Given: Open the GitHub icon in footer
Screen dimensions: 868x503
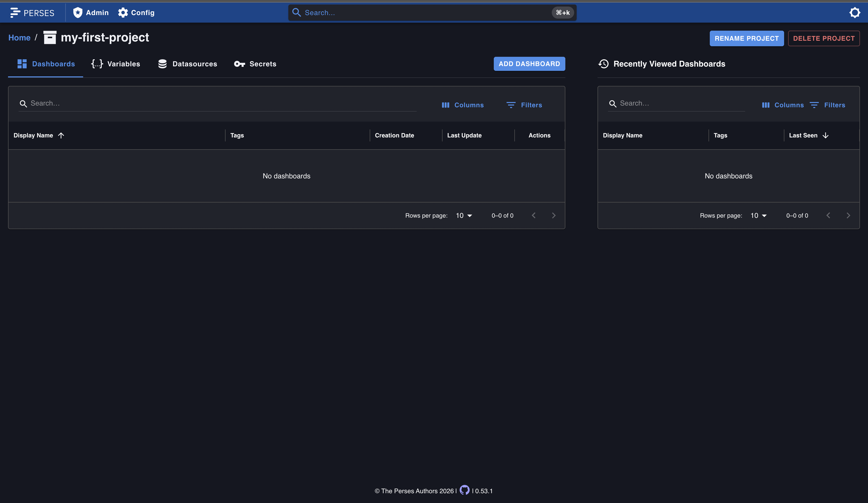Looking at the screenshot, I should [464, 490].
